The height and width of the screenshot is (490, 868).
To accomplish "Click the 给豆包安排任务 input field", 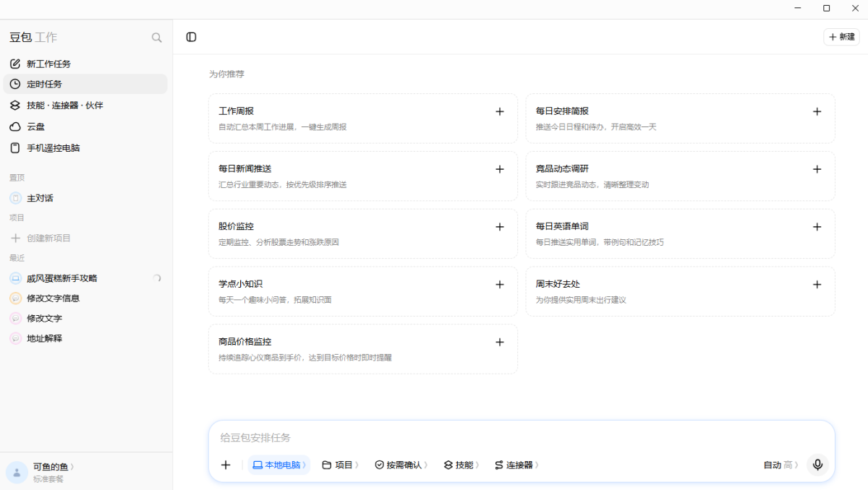I will tap(521, 437).
